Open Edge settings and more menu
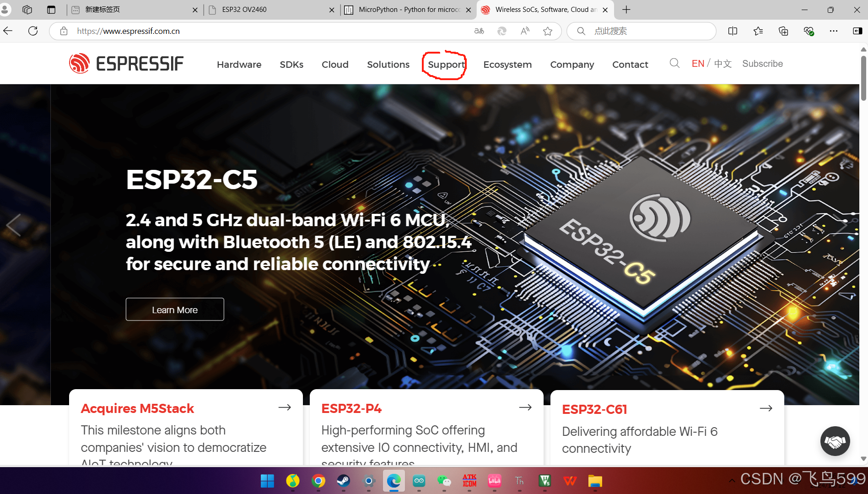The width and height of the screenshot is (868, 494). pyautogui.click(x=834, y=31)
